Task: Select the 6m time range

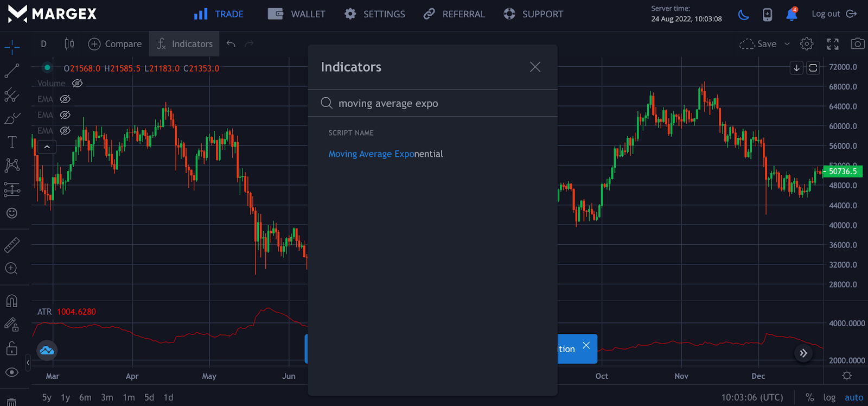Action: pos(85,397)
